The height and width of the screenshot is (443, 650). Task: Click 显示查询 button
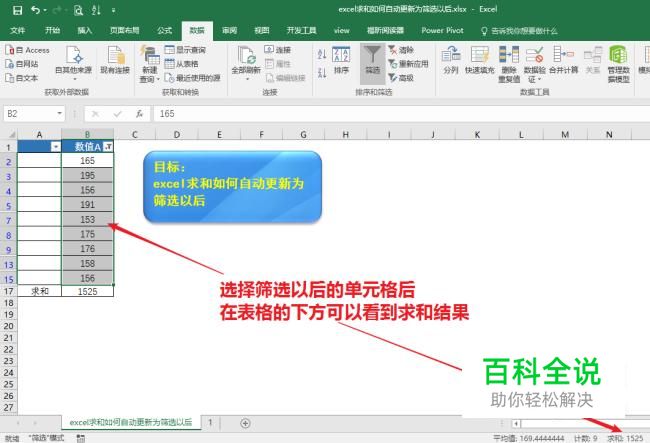185,50
